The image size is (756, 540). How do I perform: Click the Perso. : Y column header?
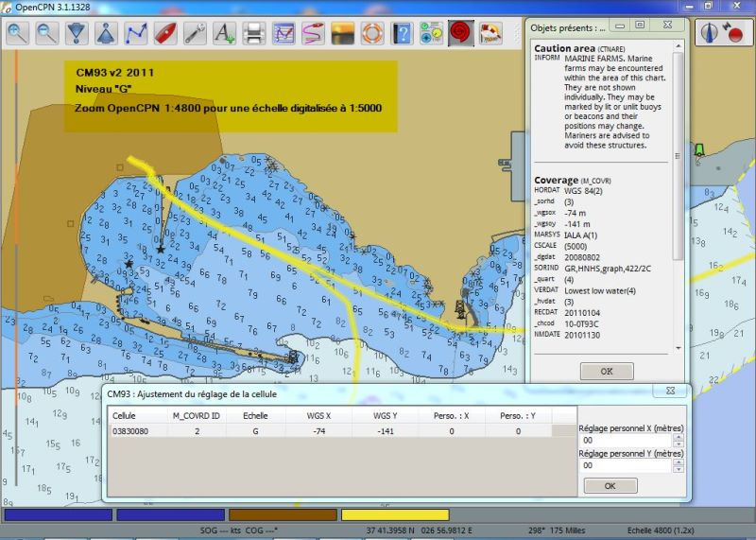pos(518,415)
